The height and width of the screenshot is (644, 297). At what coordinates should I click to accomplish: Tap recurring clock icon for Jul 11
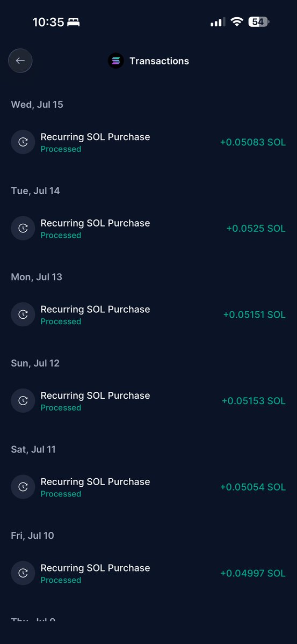click(x=23, y=487)
